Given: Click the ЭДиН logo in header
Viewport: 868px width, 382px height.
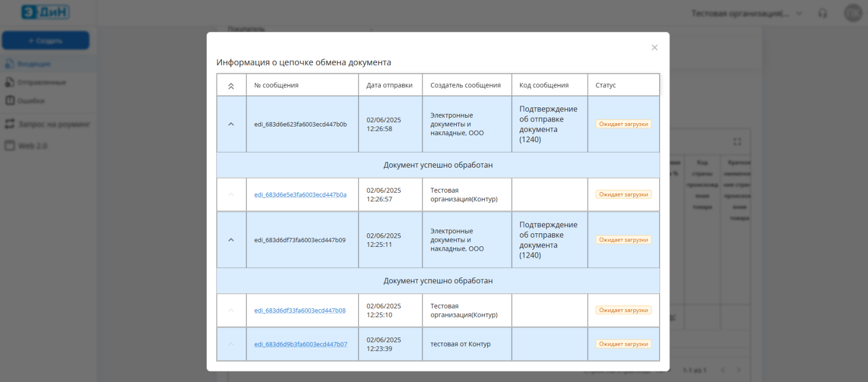Looking at the screenshot, I should coord(46,12).
